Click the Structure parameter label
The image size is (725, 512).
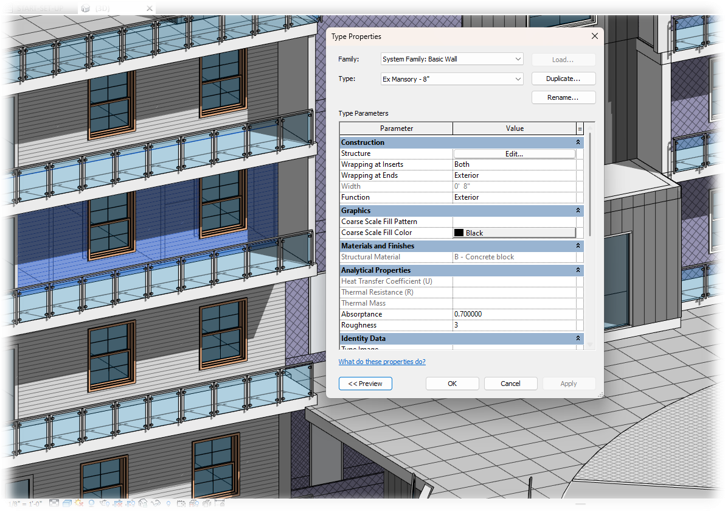click(x=356, y=154)
